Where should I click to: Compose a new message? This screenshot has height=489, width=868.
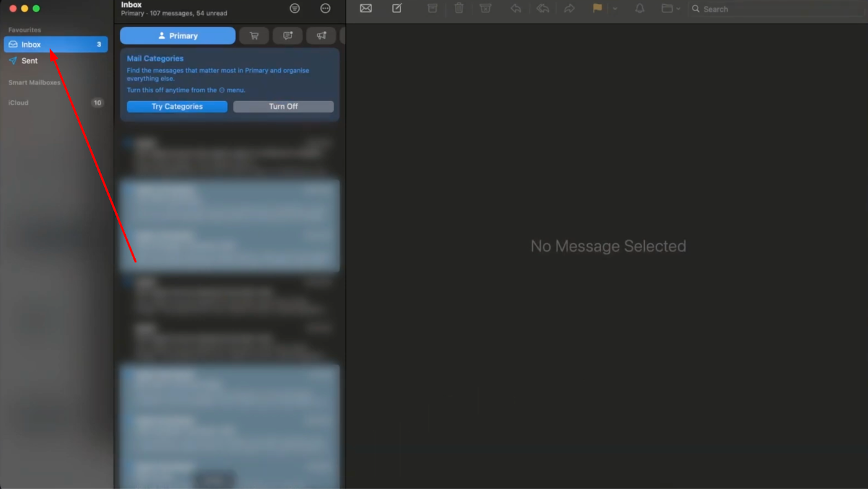tap(397, 9)
